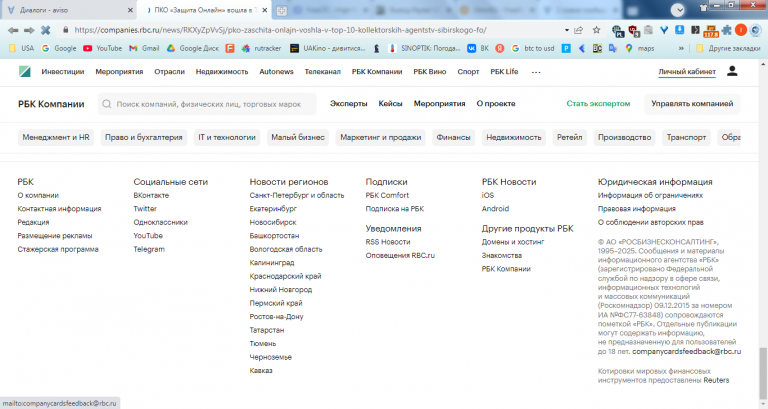
Task: Expand hidden bookmarks chevron
Action: [x=681, y=48]
